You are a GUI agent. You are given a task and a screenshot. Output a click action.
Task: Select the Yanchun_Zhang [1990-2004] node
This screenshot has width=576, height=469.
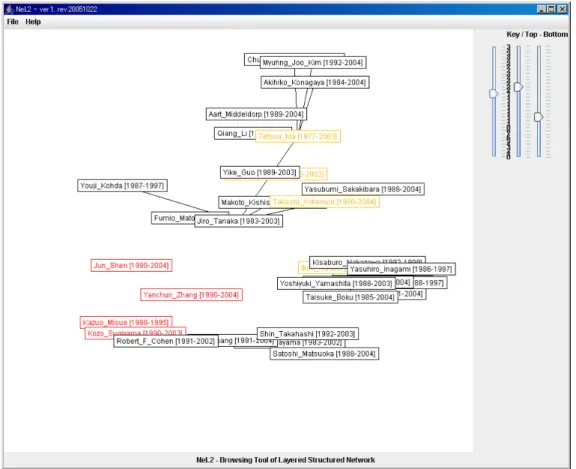coord(191,295)
